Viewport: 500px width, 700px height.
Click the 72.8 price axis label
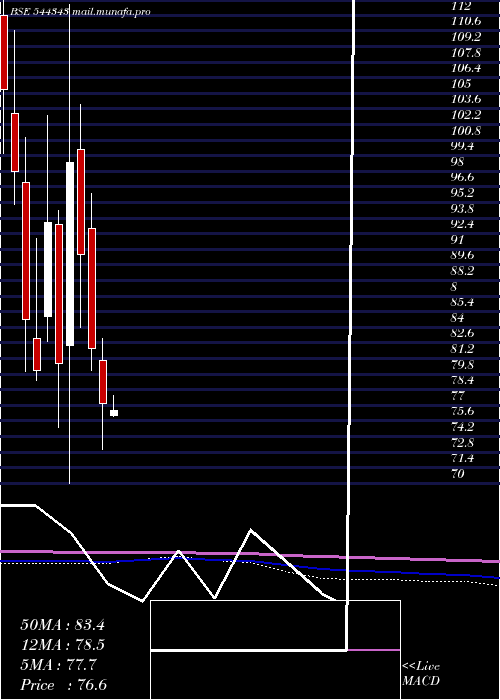click(463, 443)
